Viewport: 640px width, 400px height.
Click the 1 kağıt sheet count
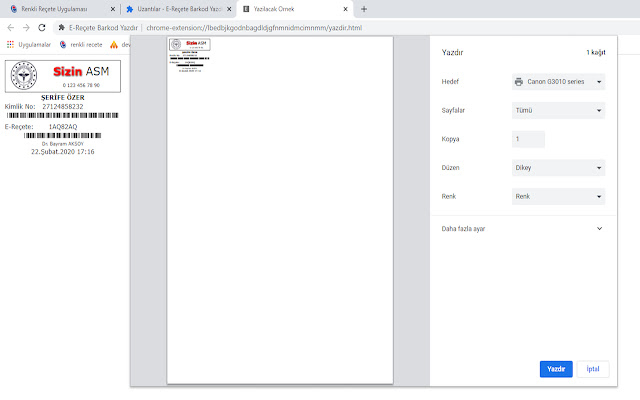point(596,52)
